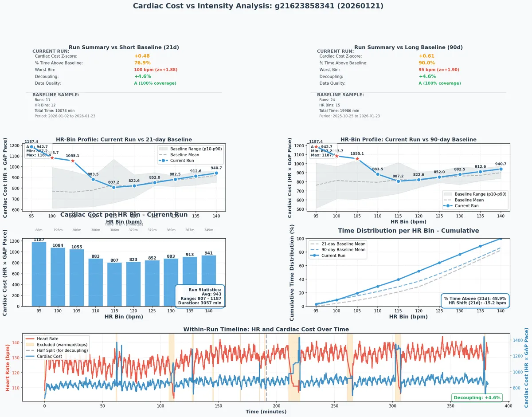Click the Excluded (warmup/stops) legend swatch
Viewport: 532px width, 417px height.
[30, 343]
